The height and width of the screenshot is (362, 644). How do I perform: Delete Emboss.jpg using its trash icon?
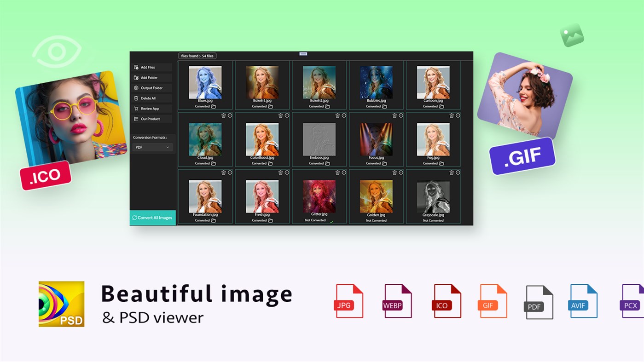[x=337, y=115]
